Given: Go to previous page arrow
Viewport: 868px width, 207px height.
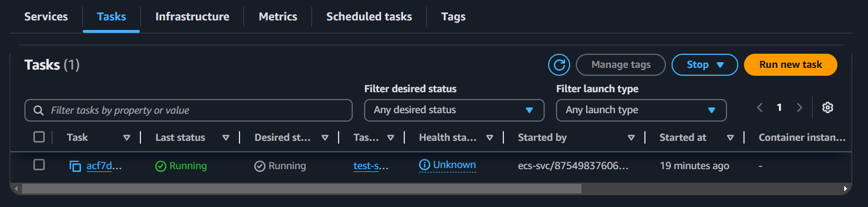Looking at the screenshot, I should tap(760, 107).
